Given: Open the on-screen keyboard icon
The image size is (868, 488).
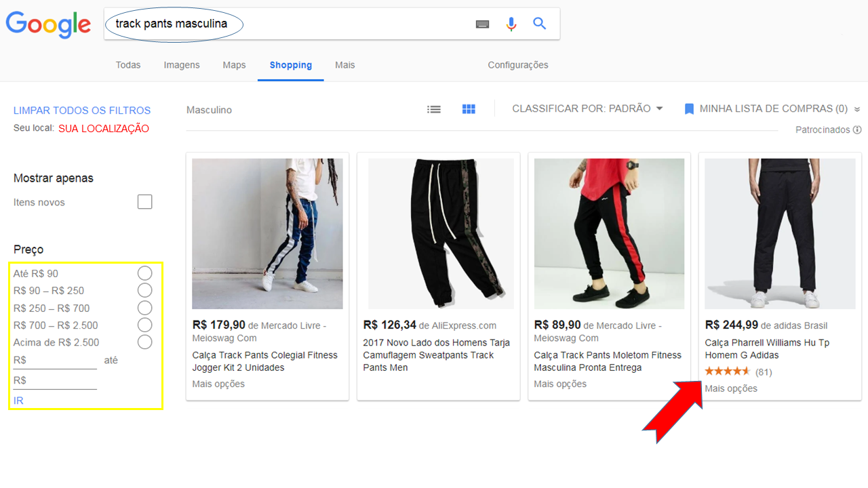Looking at the screenshot, I should click(x=482, y=24).
